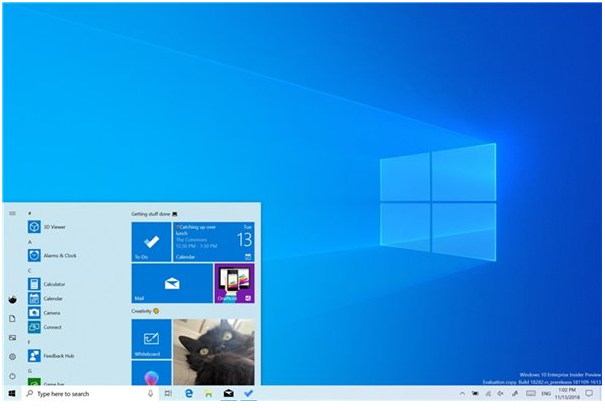Click the microphone icon in search box

[x=150, y=393]
